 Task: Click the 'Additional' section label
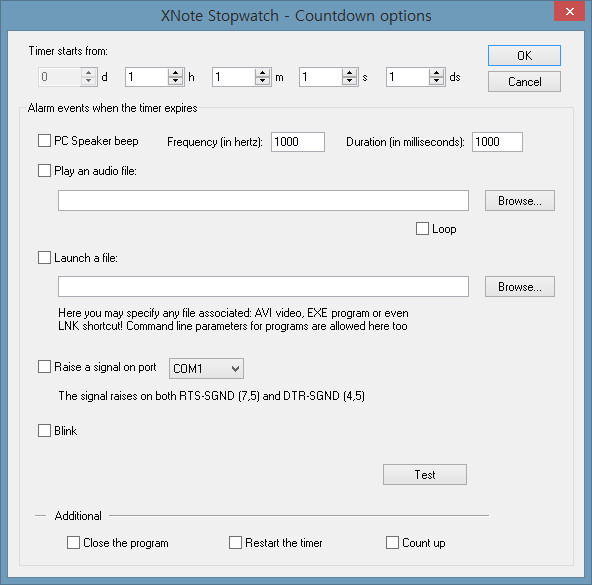pos(78,516)
